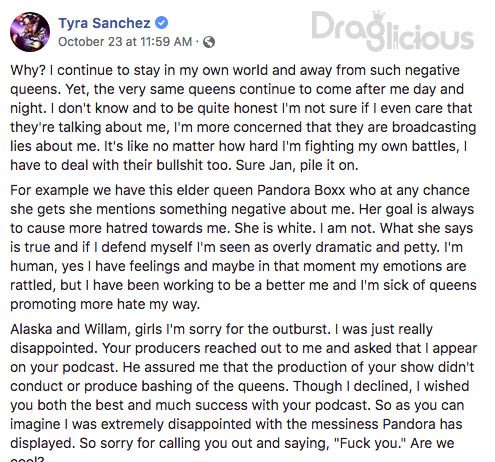This screenshot has height=462, width=495.
Task: Click the blue verified badge checkmark
Action: point(162,23)
